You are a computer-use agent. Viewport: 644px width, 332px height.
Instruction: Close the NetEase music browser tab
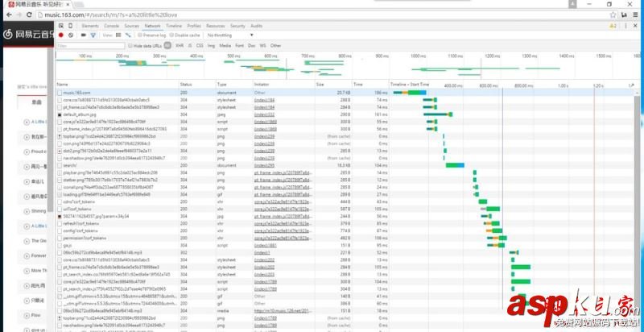click(68, 4)
